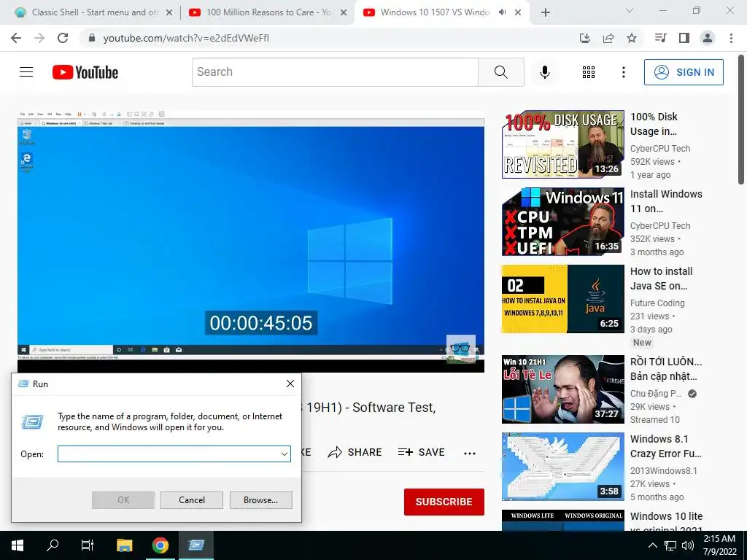Click the SIGN IN button
The image size is (747, 560).
tap(684, 72)
